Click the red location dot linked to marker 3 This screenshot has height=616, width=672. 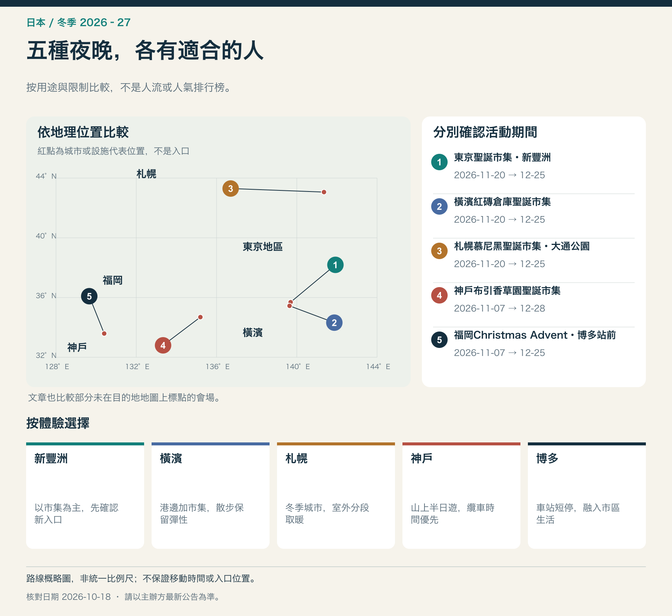pyautogui.click(x=324, y=192)
